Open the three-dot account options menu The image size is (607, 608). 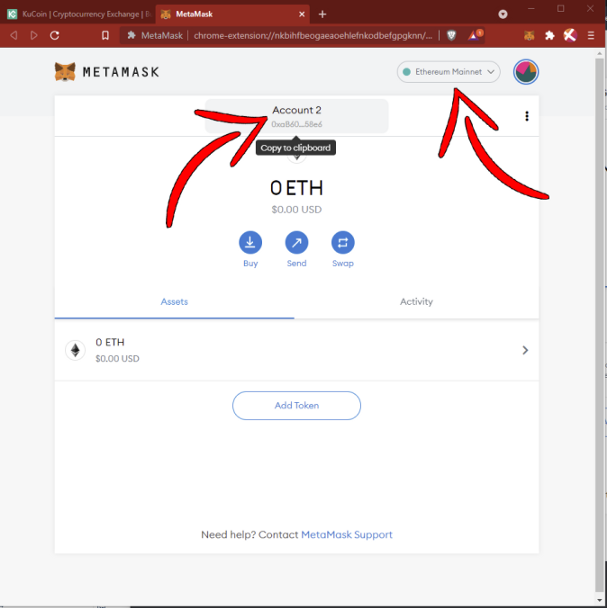click(x=526, y=116)
